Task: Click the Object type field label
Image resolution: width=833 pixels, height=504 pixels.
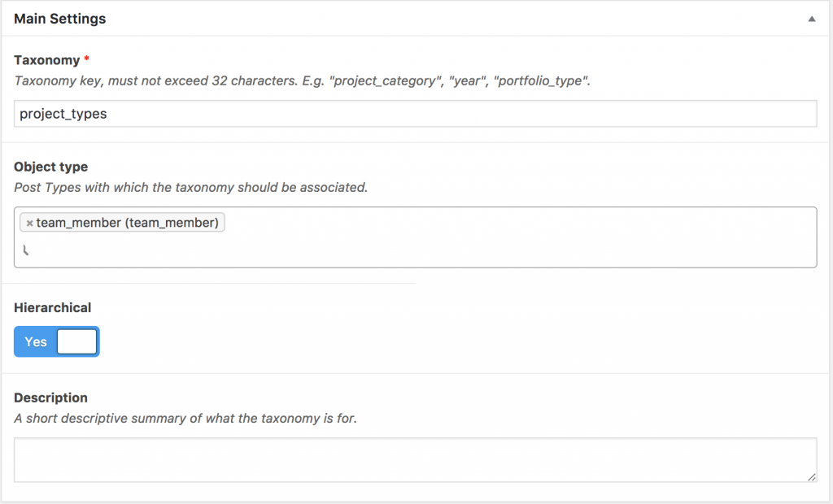Action: click(x=51, y=167)
